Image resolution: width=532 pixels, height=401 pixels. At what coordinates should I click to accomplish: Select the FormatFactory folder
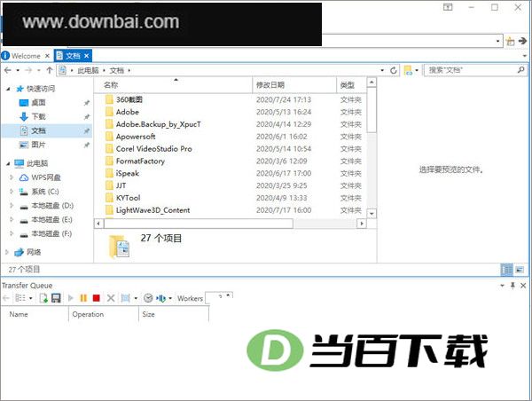pyautogui.click(x=140, y=161)
